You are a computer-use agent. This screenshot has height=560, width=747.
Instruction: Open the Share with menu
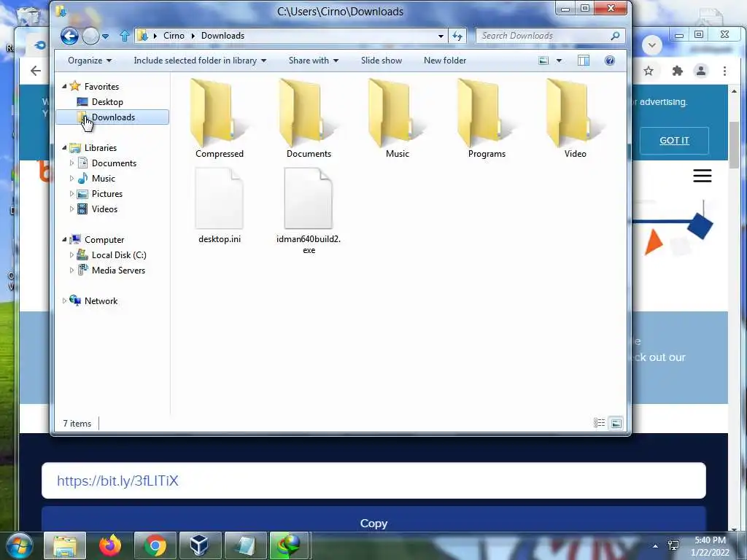(x=313, y=61)
